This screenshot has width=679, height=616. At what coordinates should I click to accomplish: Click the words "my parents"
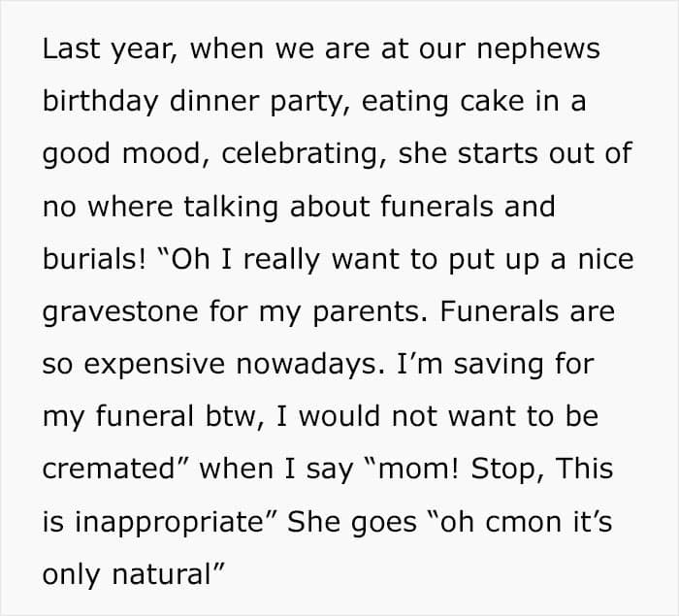coord(339,312)
